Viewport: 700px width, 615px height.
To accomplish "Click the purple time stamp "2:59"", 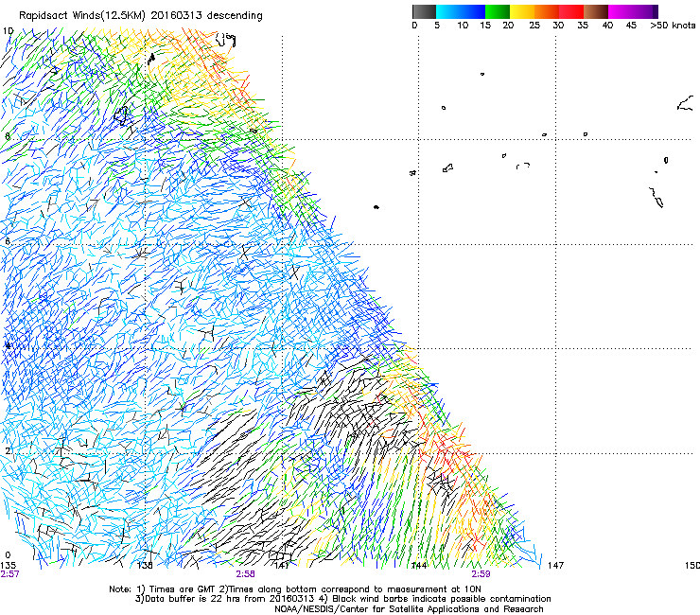I will [x=481, y=574].
